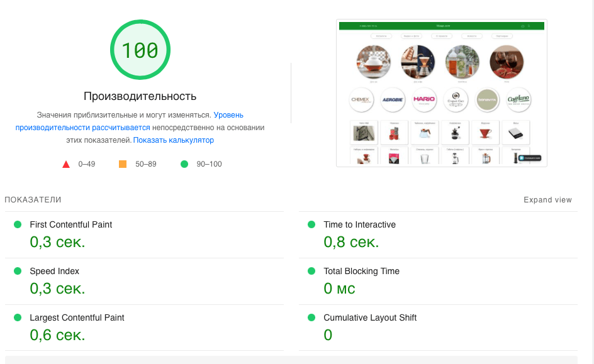Select the Total Blocking Time metric label

[361, 271]
